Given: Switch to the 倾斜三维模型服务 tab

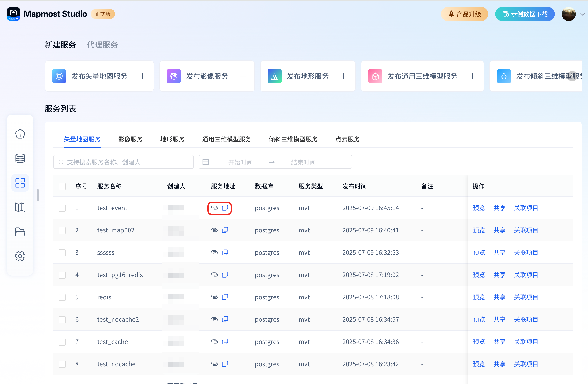Looking at the screenshot, I should (293, 140).
